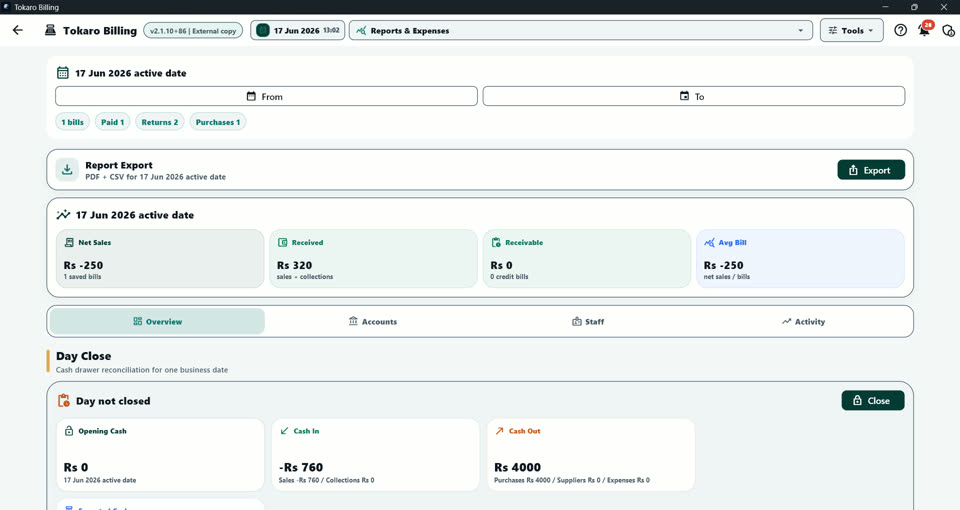The image size is (960, 510).
Task: Click the Close day button
Action: pos(872,400)
